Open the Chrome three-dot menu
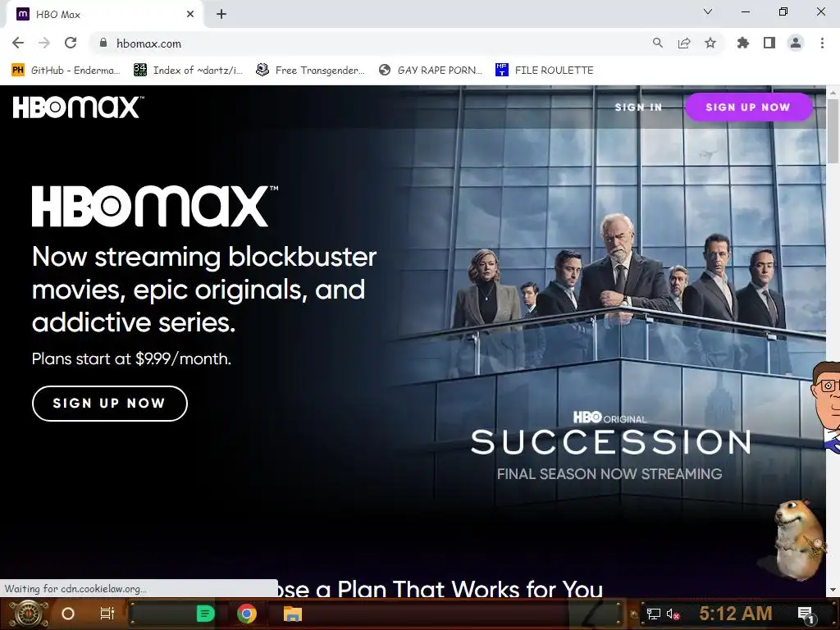The image size is (840, 630). tap(822, 43)
